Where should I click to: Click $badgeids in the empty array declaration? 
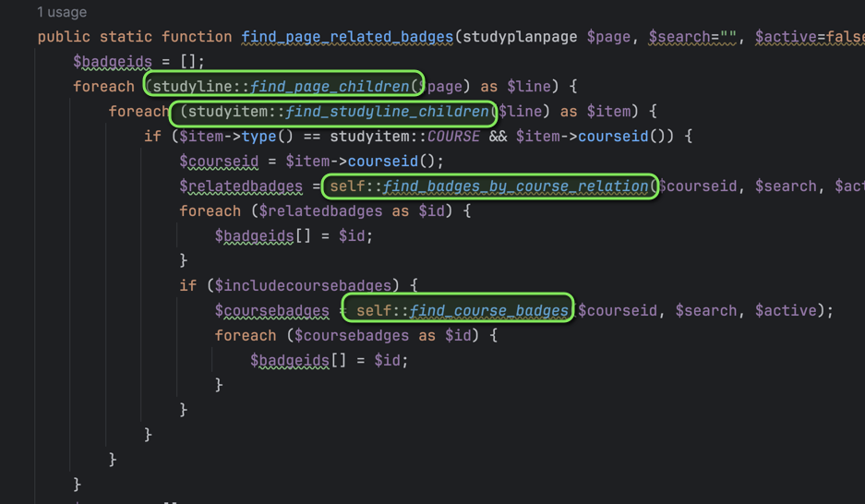[x=112, y=62]
